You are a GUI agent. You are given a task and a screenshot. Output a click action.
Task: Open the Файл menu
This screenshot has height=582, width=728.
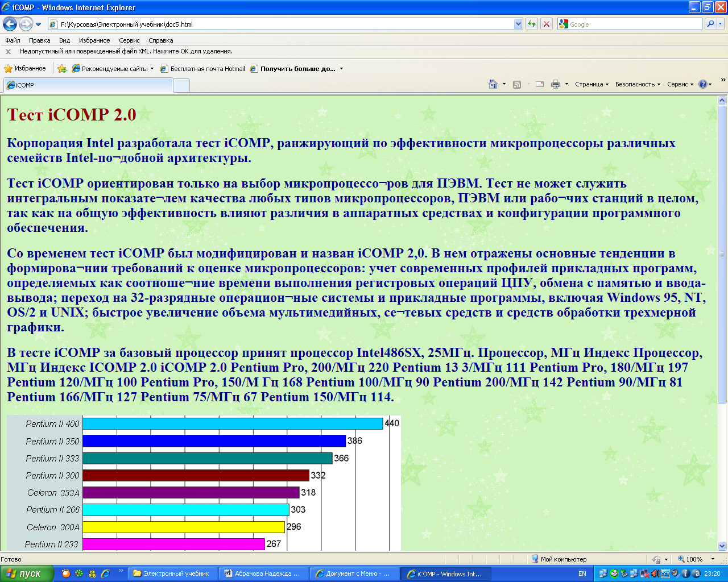point(13,40)
